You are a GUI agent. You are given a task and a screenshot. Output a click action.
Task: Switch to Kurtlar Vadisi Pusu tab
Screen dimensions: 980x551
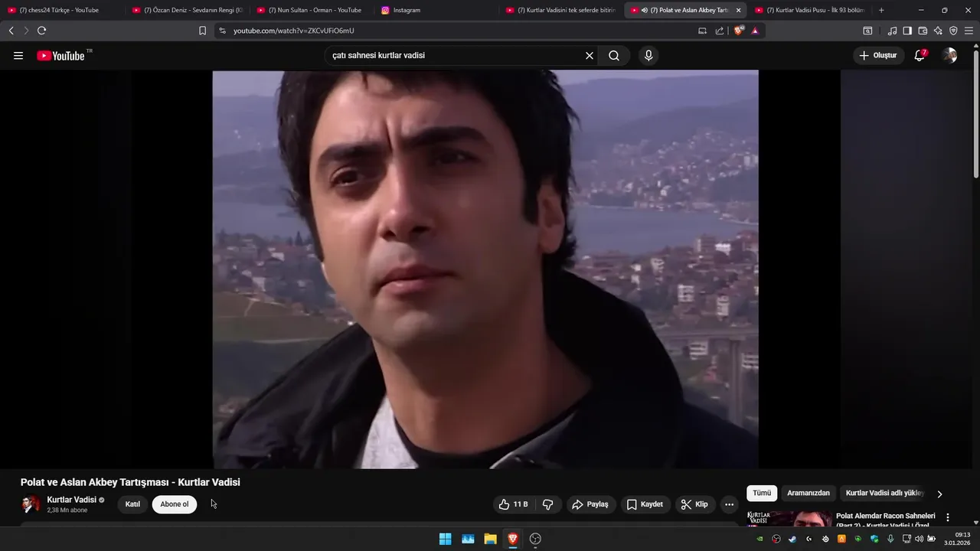click(x=810, y=10)
